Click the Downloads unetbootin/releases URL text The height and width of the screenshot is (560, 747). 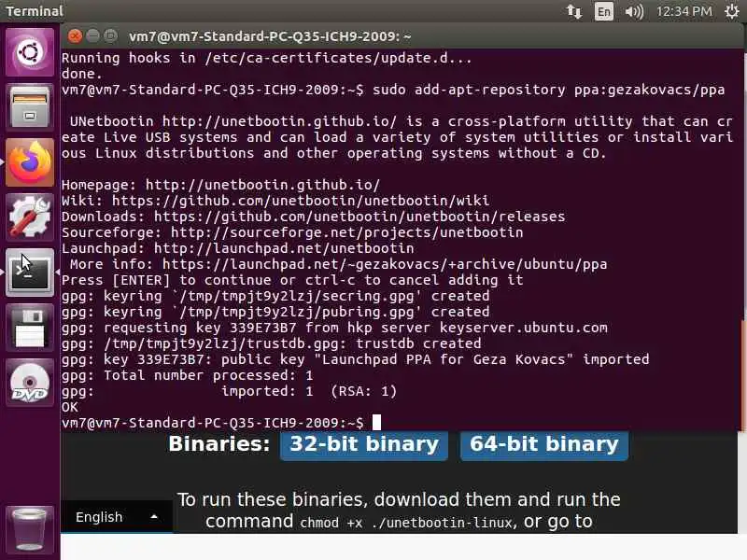click(x=359, y=217)
